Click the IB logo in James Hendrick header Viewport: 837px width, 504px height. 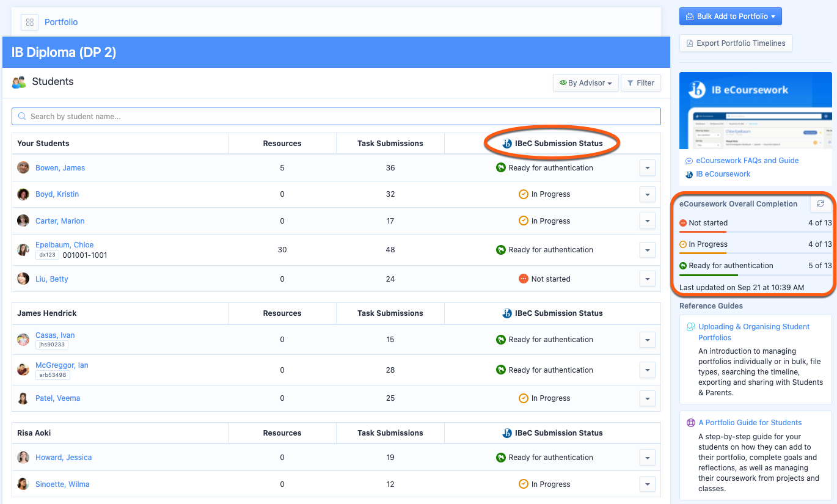tap(507, 313)
